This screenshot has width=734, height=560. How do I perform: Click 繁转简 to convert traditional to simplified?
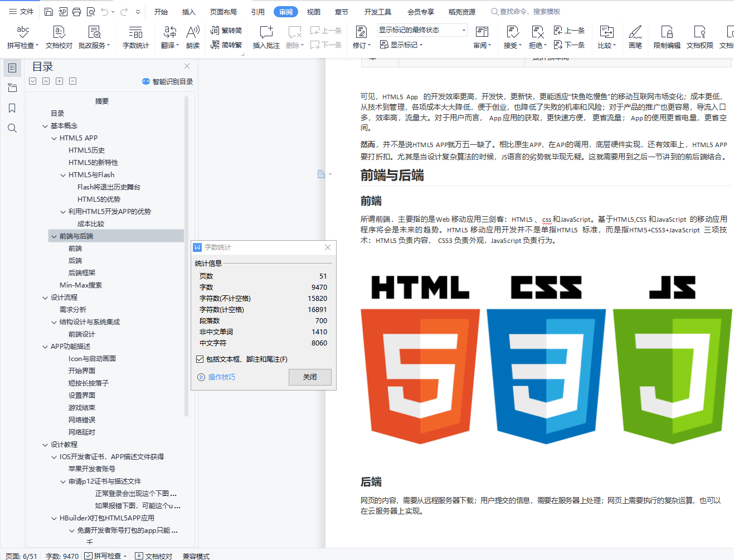pyautogui.click(x=226, y=30)
